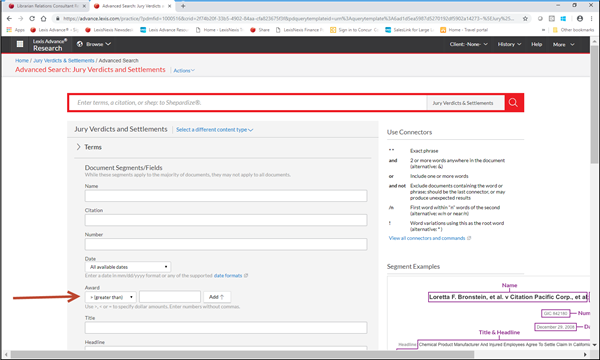Click the Windows extension icon in toolbar

point(563,18)
